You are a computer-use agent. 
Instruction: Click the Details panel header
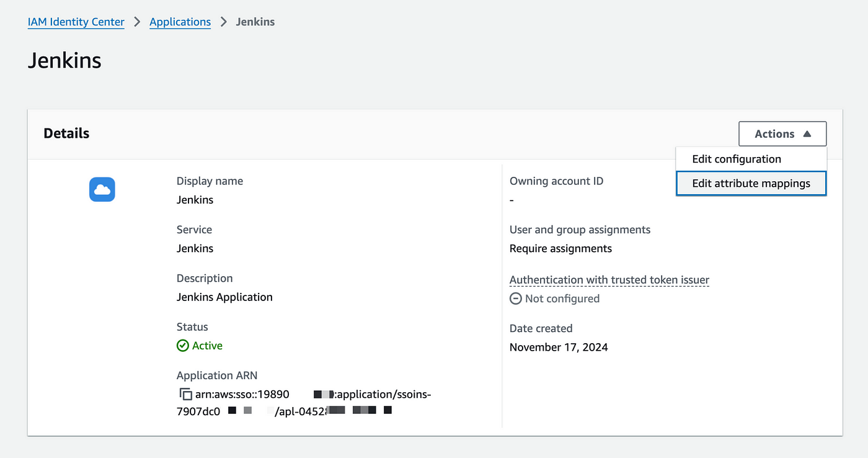tap(66, 133)
